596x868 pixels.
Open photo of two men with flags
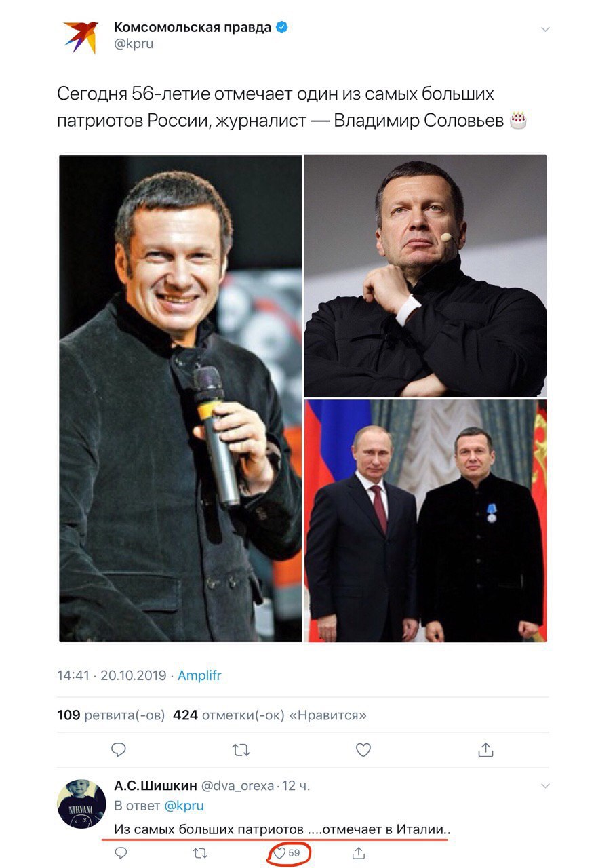point(425,520)
